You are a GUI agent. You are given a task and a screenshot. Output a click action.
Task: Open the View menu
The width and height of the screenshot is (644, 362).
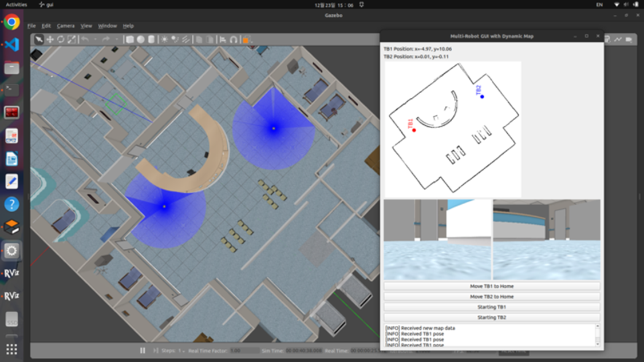coord(86,26)
